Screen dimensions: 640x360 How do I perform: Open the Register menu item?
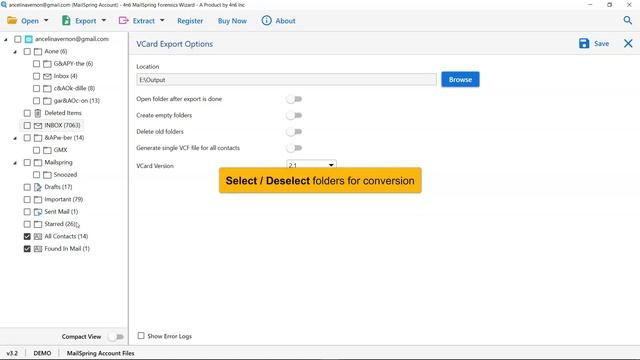click(x=190, y=20)
